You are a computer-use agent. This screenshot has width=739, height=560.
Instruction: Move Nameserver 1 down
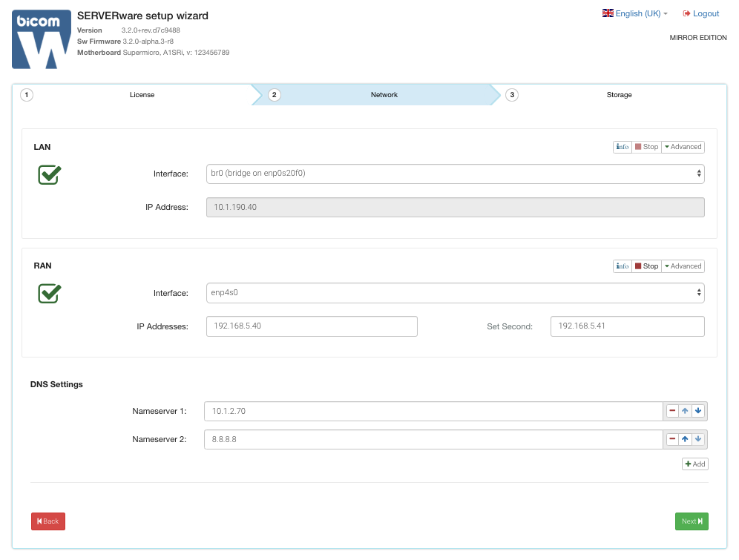click(x=698, y=411)
